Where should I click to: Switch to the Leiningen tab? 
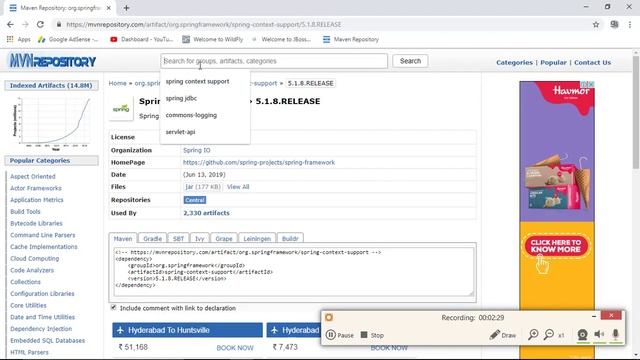[x=257, y=238]
